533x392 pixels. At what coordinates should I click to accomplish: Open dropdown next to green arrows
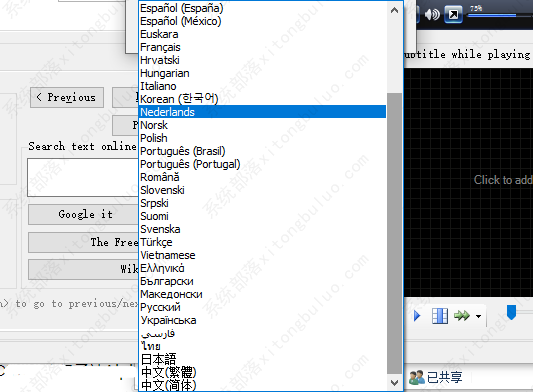(478, 316)
